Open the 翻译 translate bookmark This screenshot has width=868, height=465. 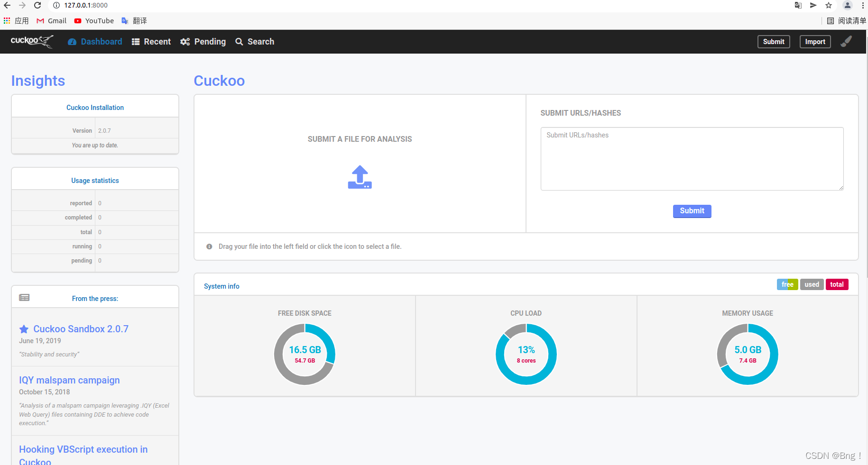pyautogui.click(x=134, y=21)
